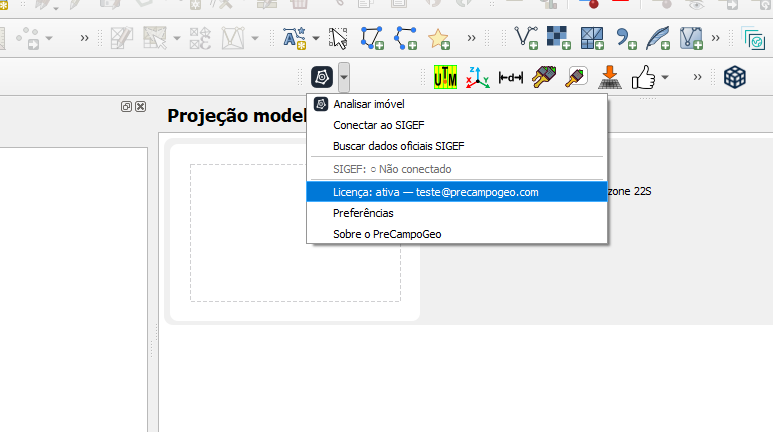
Task: Click the zone 22S label text
Action: click(x=630, y=191)
